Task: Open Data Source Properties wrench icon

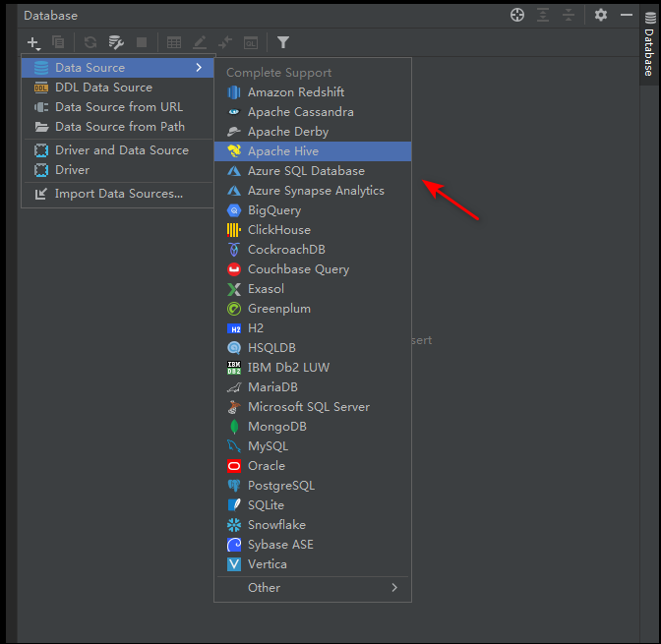Action: (116, 42)
